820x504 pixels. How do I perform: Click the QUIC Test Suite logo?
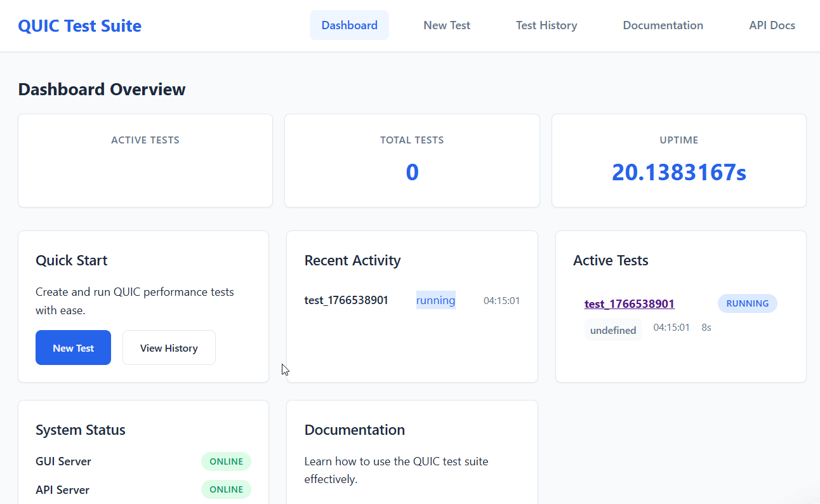pos(79,25)
